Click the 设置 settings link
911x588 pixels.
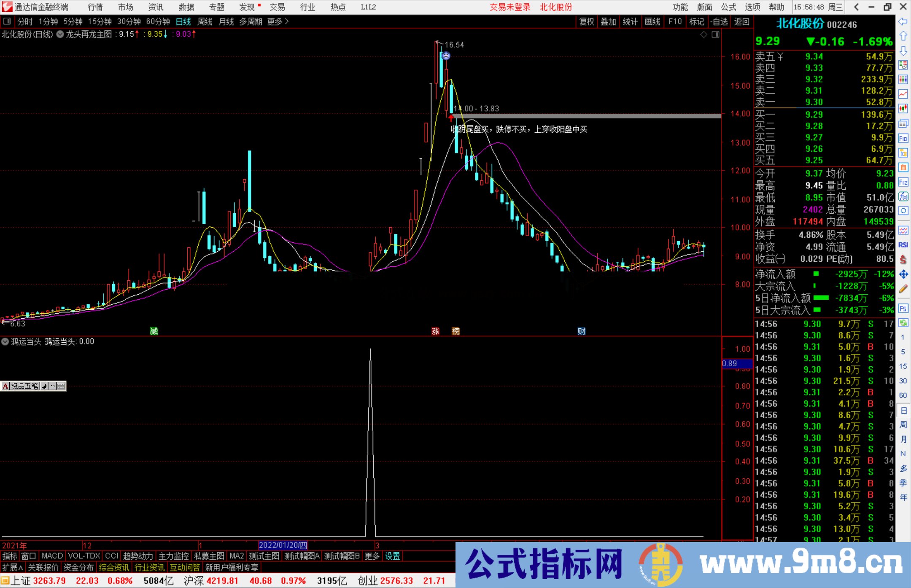(392, 556)
